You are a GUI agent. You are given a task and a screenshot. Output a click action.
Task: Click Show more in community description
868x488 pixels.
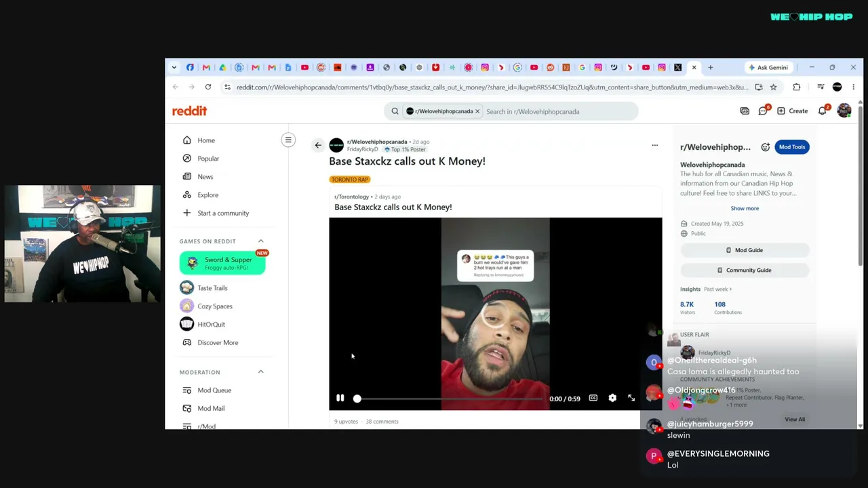(x=745, y=209)
